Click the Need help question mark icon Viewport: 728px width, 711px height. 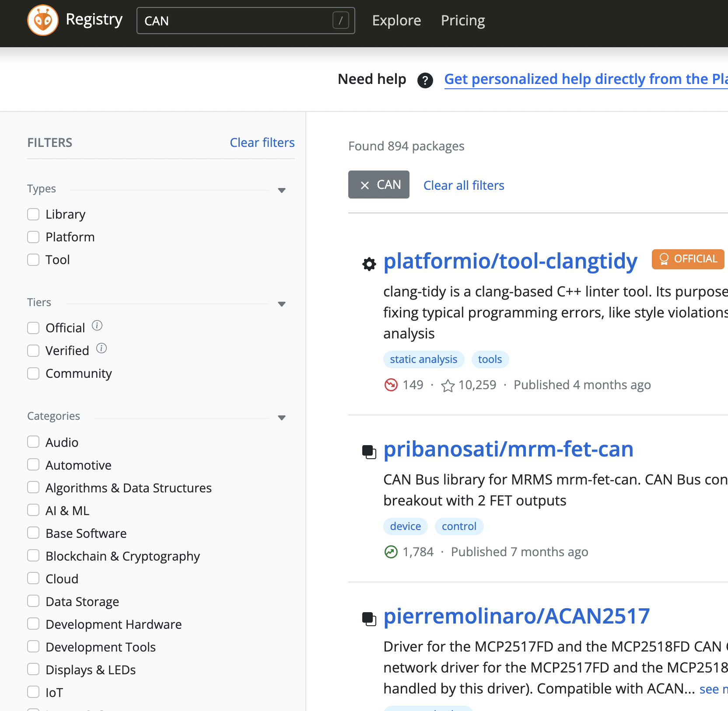425,80
